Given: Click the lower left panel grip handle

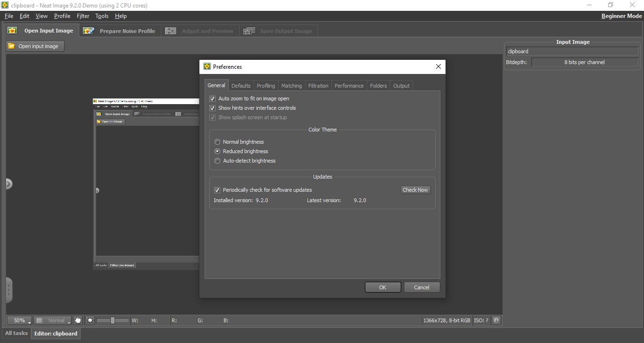Looking at the screenshot, I should (x=9, y=290).
